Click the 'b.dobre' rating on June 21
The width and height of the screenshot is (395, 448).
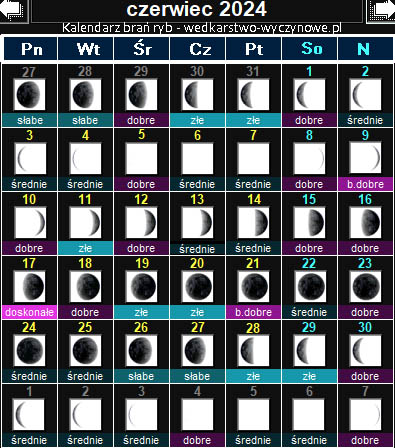(253, 312)
